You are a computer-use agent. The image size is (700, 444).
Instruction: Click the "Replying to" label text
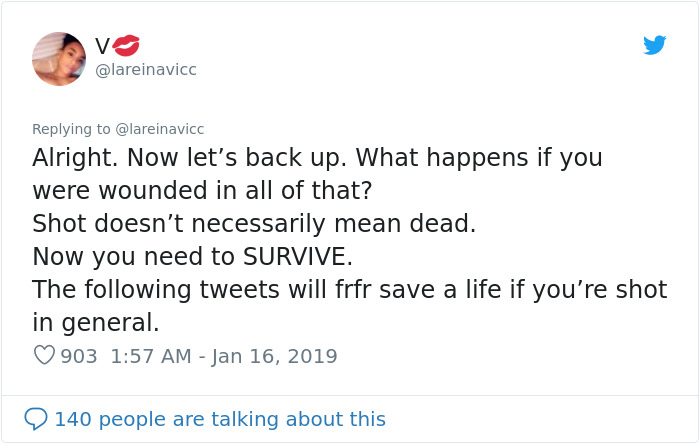click(71, 129)
